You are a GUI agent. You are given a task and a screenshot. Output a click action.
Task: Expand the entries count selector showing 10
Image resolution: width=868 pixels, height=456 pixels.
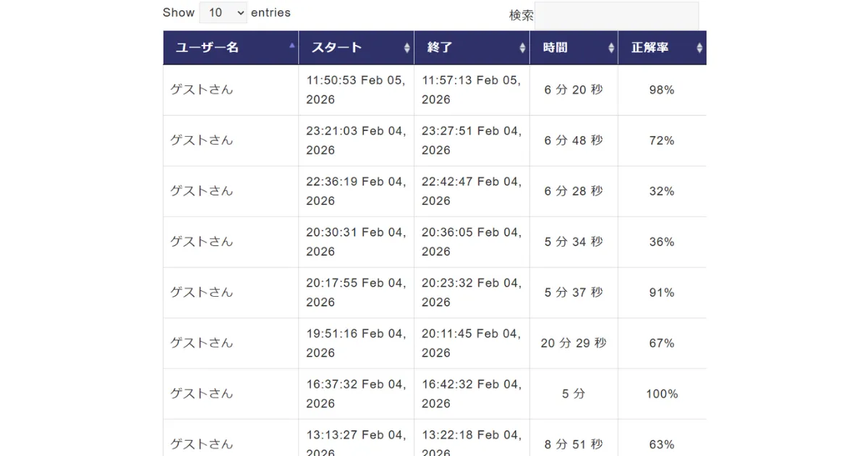[223, 12]
